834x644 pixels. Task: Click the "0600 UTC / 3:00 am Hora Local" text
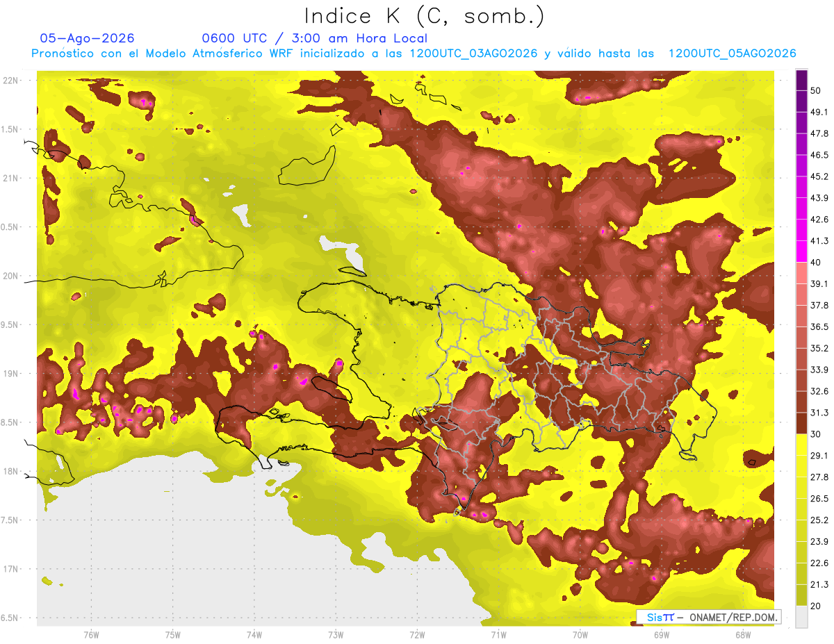click(x=314, y=38)
